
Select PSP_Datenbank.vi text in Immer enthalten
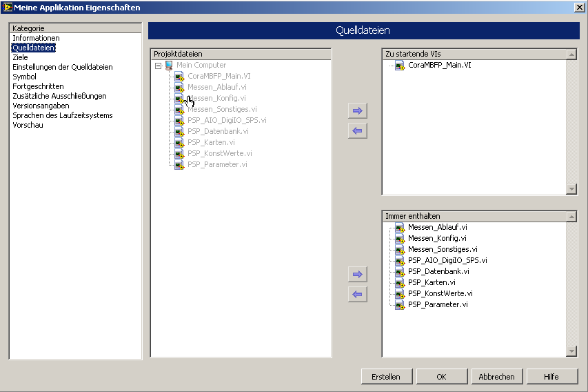(438, 271)
